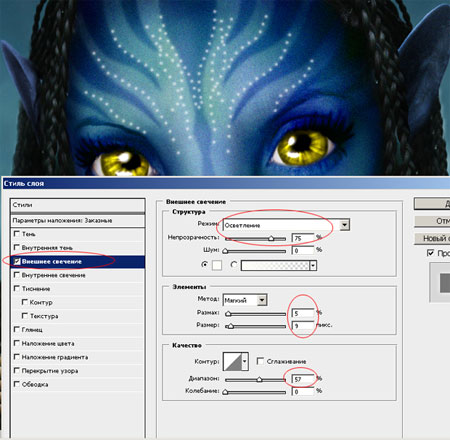Click the jitter value field
The height and width of the screenshot is (440, 450).
(303, 392)
